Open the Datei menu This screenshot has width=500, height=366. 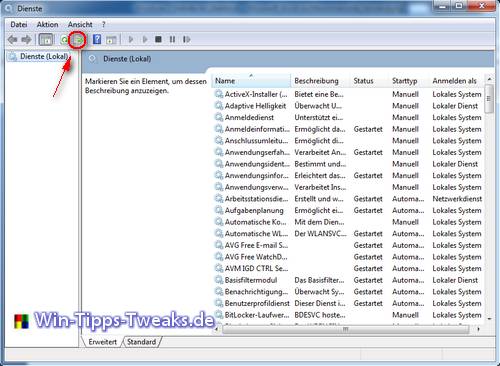coord(19,25)
